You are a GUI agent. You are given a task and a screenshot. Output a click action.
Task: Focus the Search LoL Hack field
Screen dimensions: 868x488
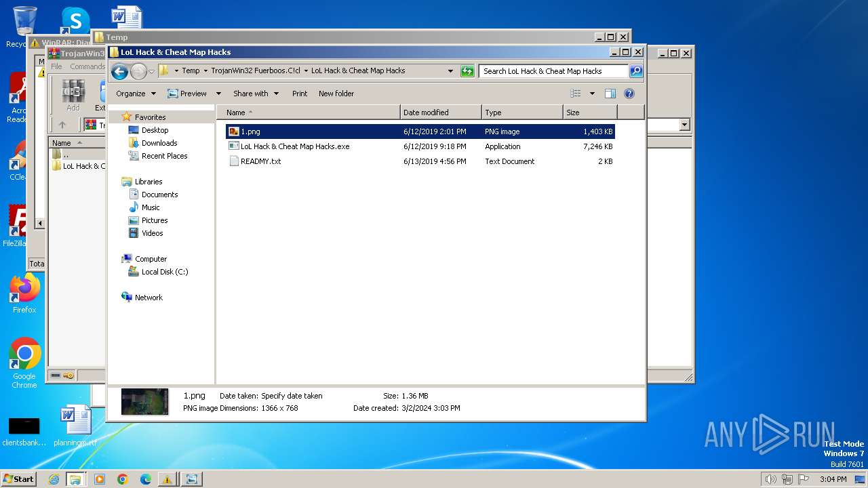coord(554,70)
